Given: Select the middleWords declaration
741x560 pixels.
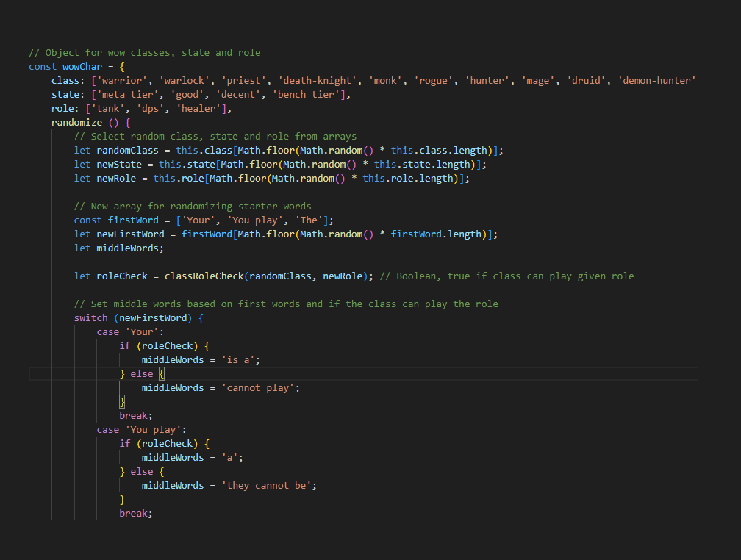Looking at the screenshot, I should (127, 248).
